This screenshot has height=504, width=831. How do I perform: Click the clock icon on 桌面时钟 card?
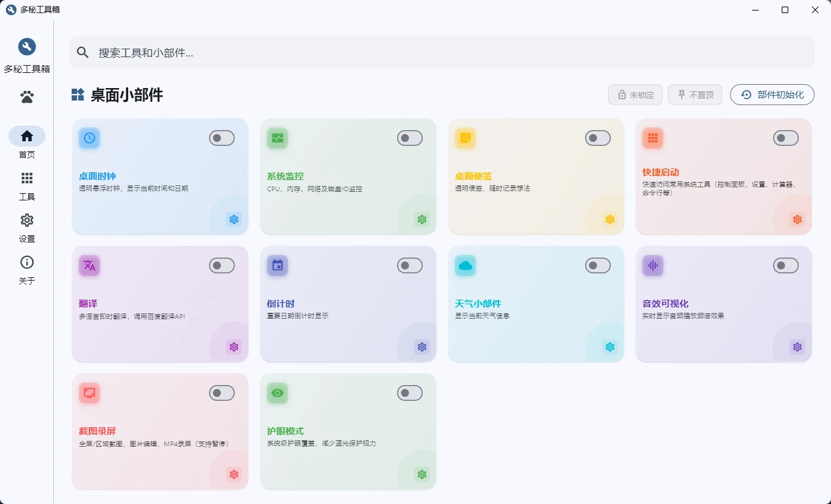coord(89,138)
